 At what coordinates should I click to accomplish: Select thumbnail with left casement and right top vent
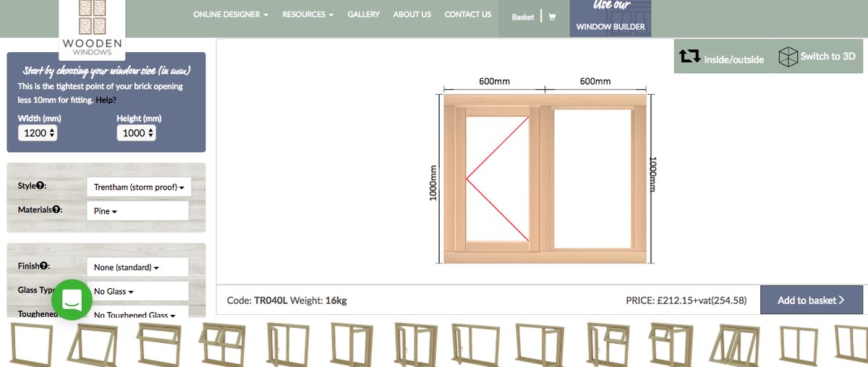[x=608, y=343]
